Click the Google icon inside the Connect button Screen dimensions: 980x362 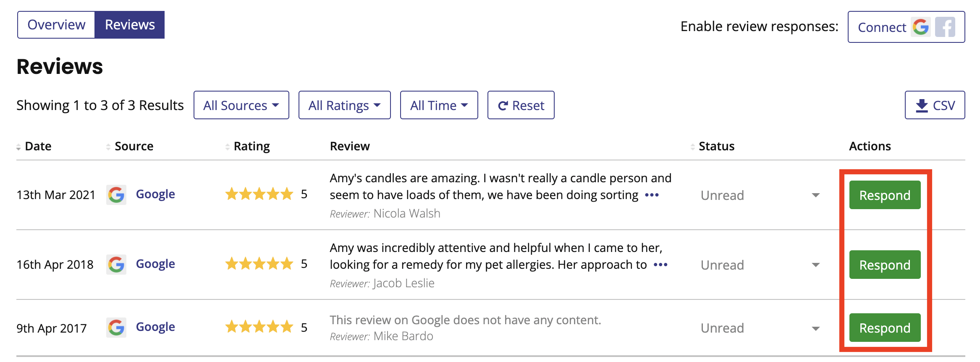pos(920,27)
